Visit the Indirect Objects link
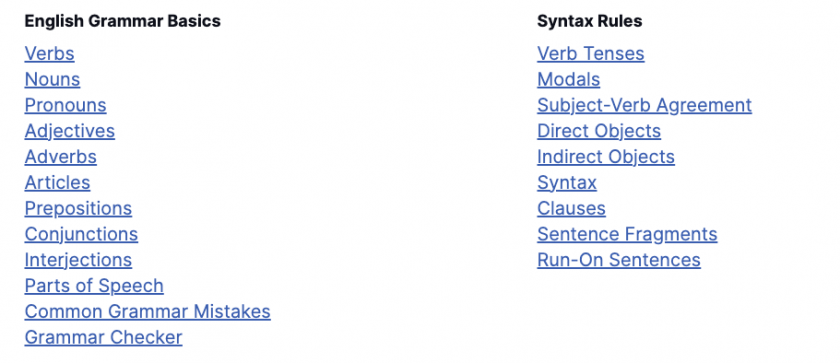 point(606,157)
